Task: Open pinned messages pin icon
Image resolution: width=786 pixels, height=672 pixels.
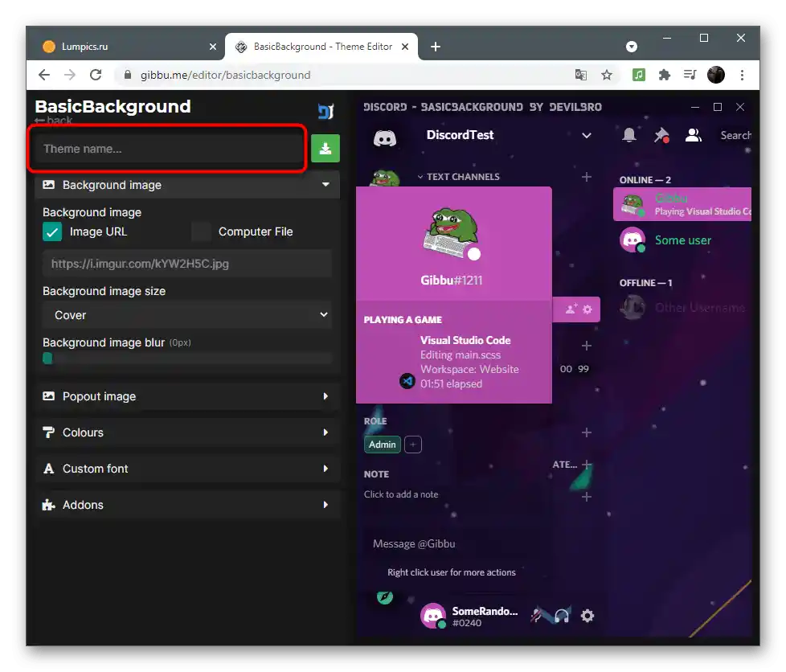Action: click(661, 135)
